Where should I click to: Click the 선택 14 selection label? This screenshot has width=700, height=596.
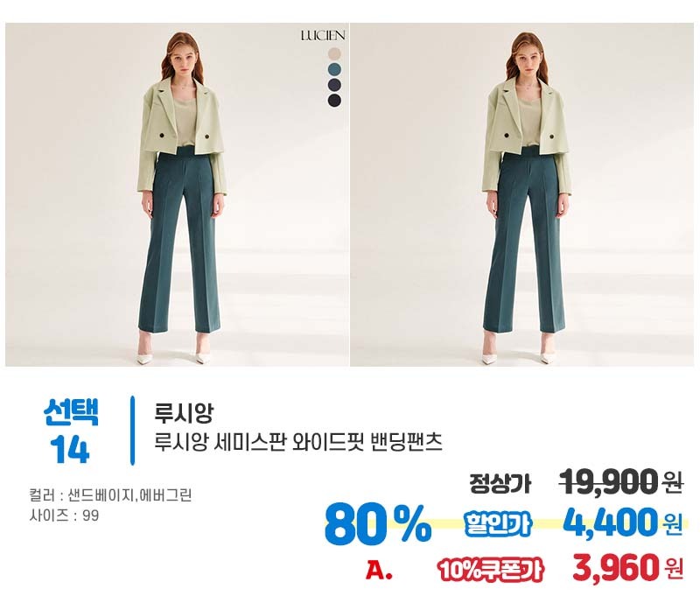71,431
